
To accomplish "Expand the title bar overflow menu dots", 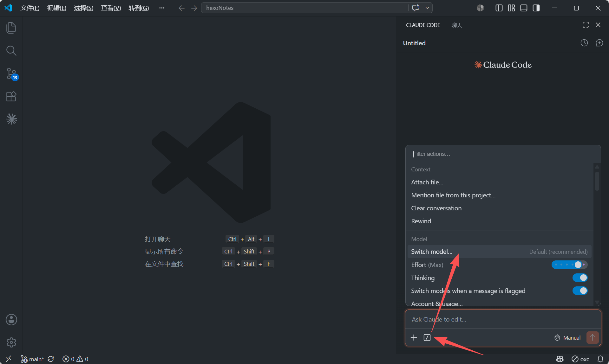I will click(162, 8).
